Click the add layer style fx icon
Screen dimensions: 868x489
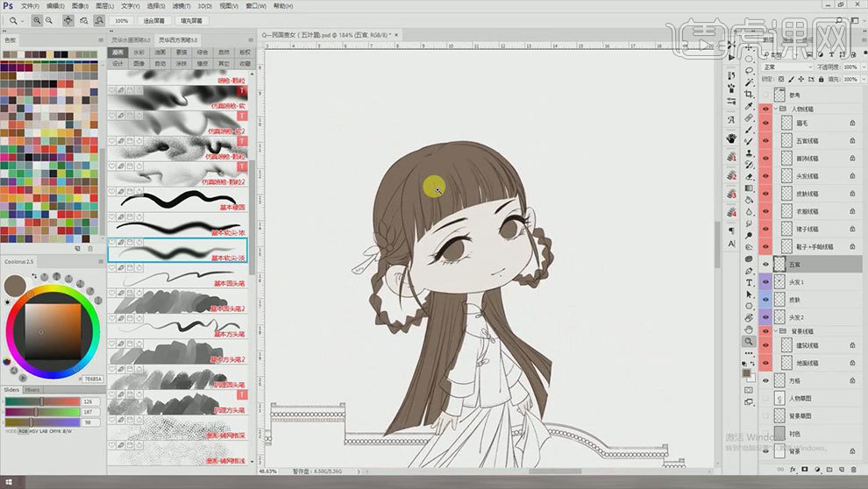(x=793, y=469)
